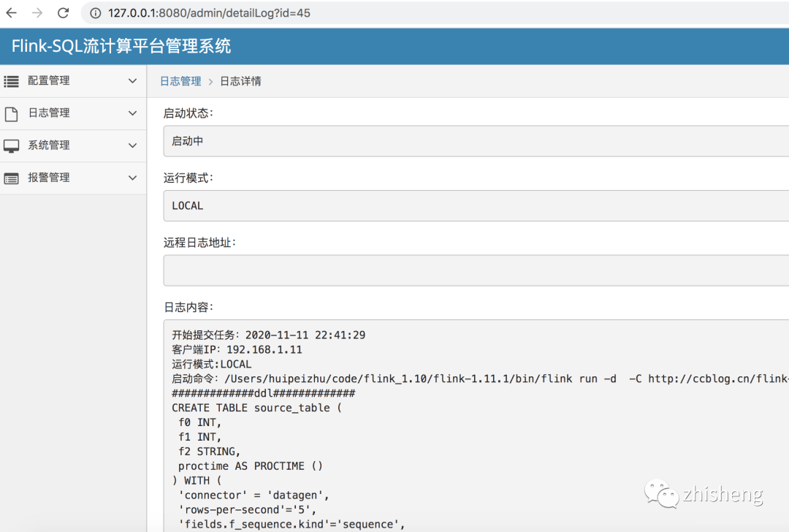This screenshot has width=789, height=532.
Task: Click the 日志内容 label
Action: coord(188,307)
